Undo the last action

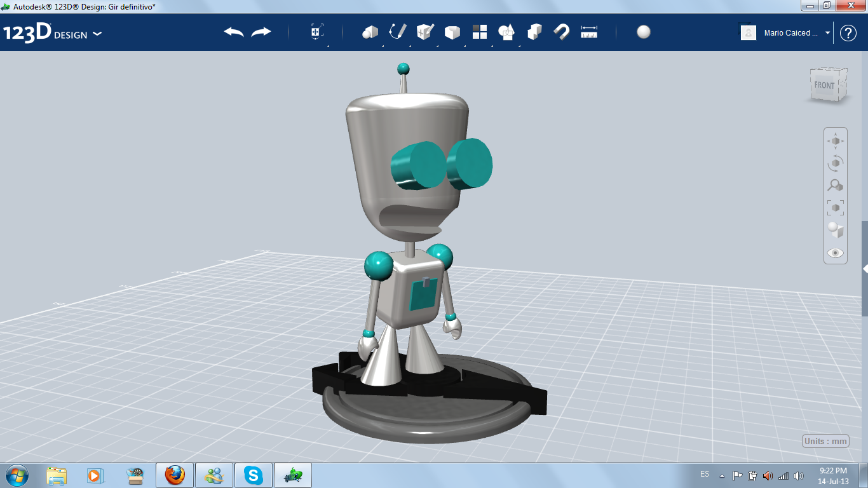[x=234, y=32]
